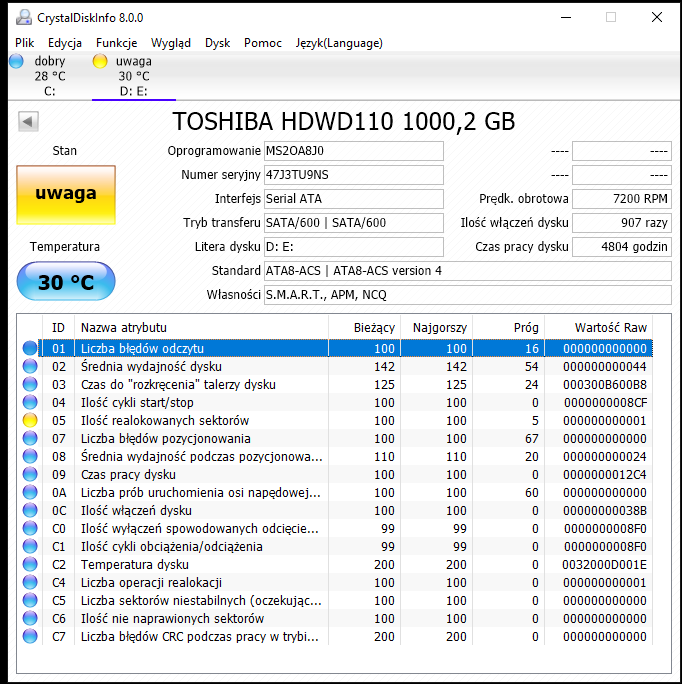
Task: Open the Edycja menu
Action: (x=65, y=43)
